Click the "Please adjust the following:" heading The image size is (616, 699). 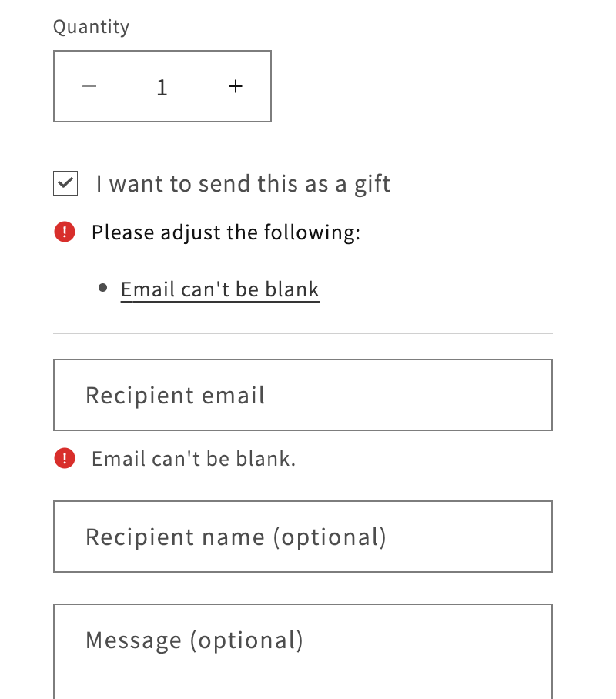226,232
